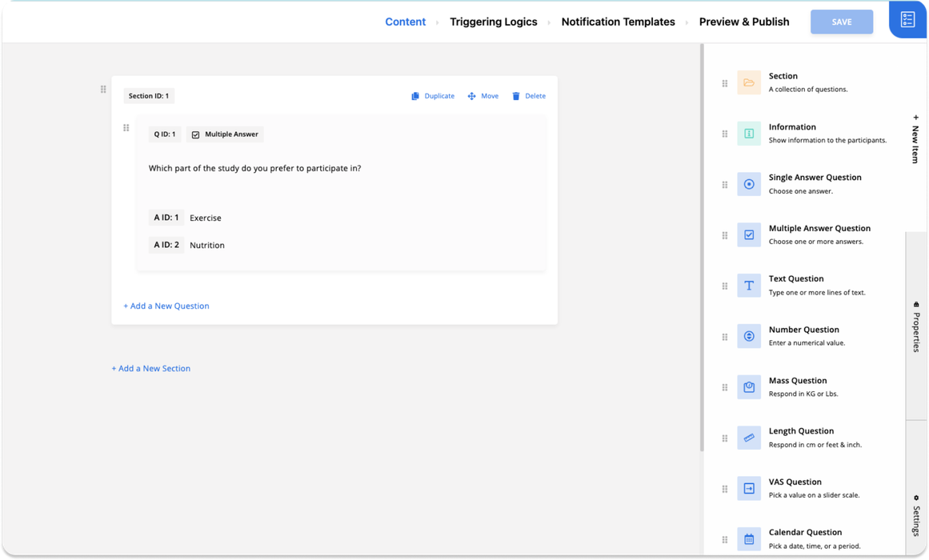Expand the Settings side panel
This screenshot has width=929, height=560.
pos(916,516)
